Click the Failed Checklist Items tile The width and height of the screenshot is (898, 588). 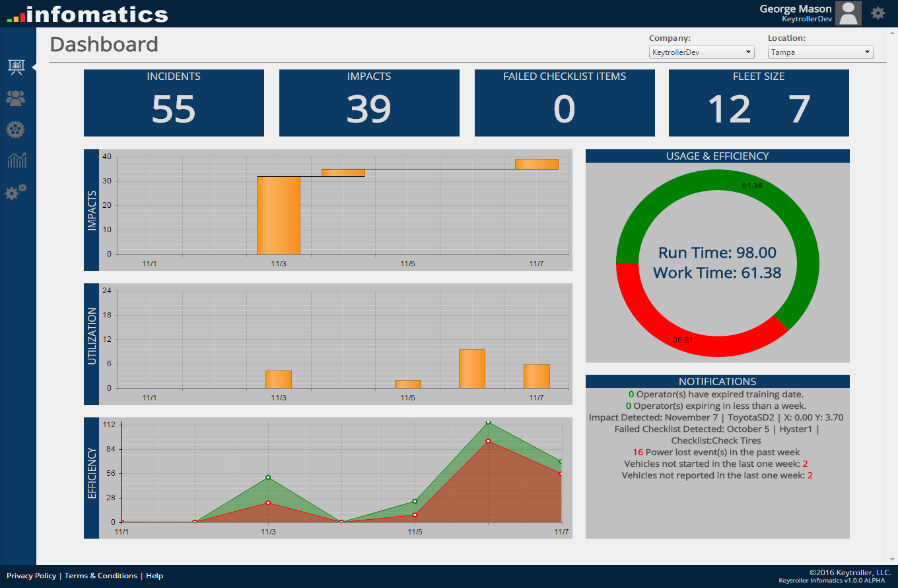(x=564, y=103)
